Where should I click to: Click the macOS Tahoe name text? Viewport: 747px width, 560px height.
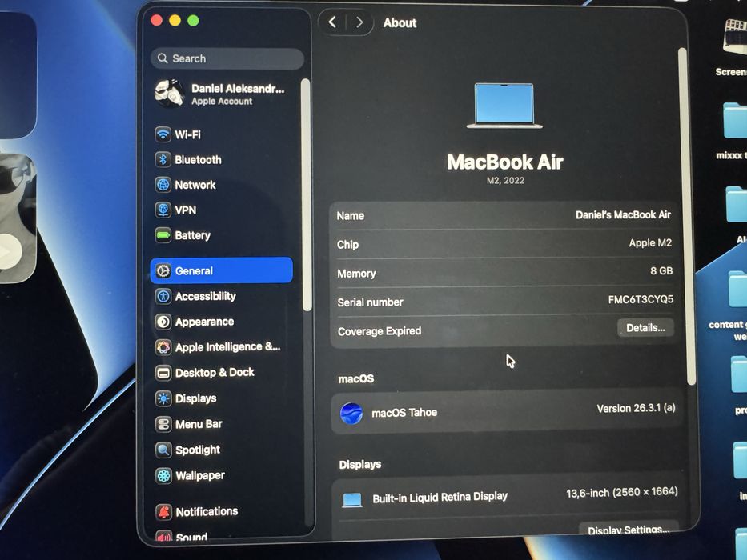coord(404,412)
